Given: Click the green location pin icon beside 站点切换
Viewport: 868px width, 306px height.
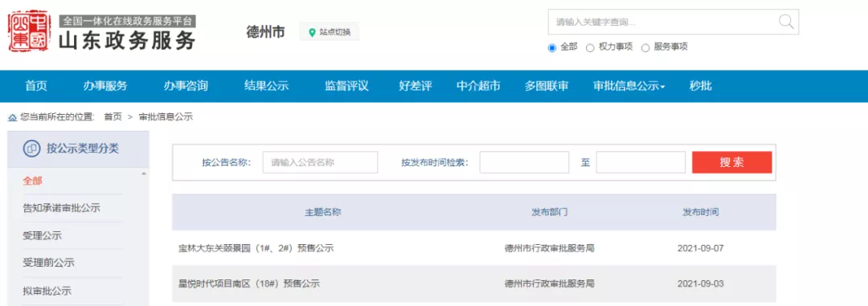Looking at the screenshot, I should tap(312, 32).
